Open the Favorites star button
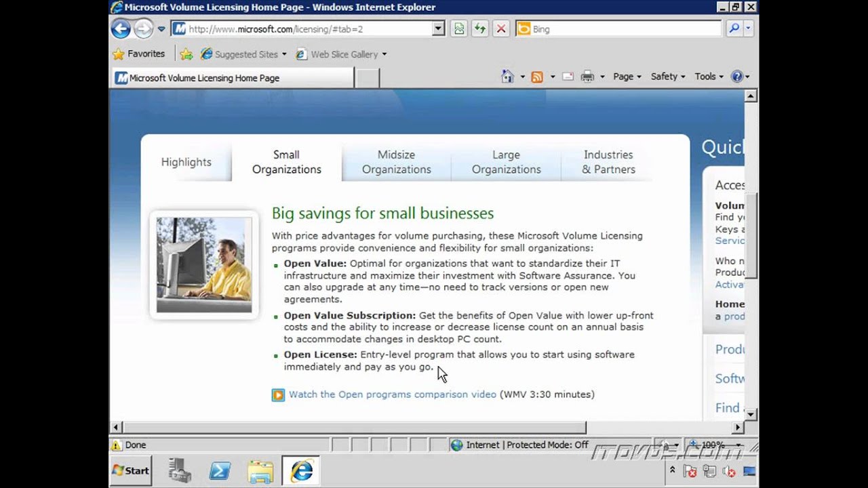 (x=138, y=54)
